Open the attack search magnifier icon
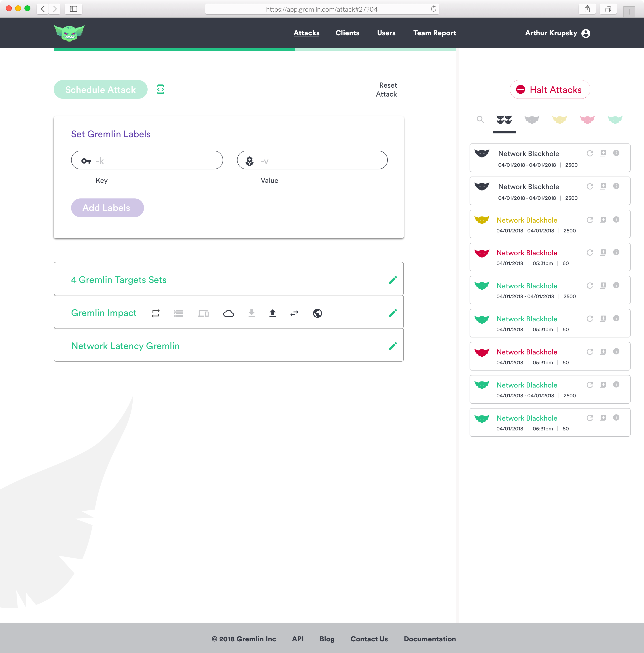This screenshot has height=653, width=644. (480, 119)
